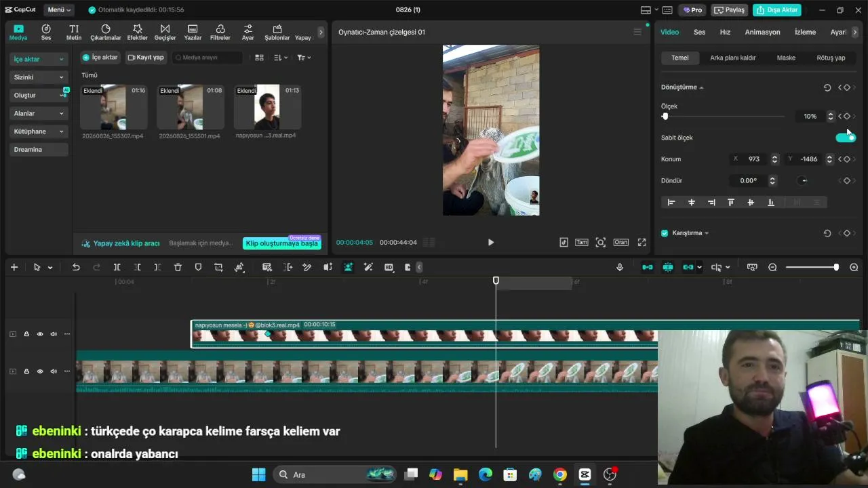Expand the Sizinki sidebar section

coord(39,77)
